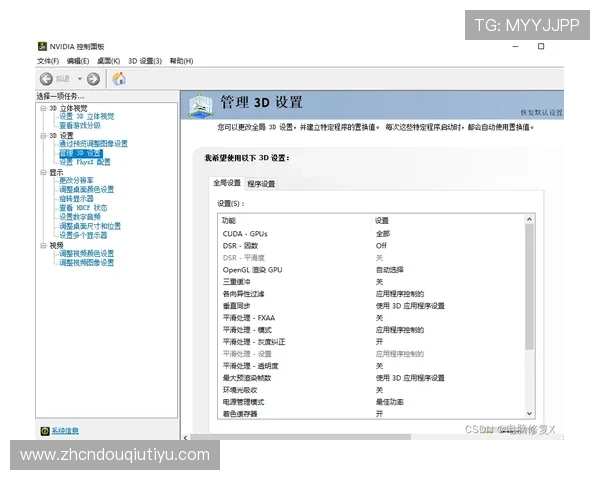Collapse the 视频 tree node
Screen dimensions: 600x480
coord(43,245)
